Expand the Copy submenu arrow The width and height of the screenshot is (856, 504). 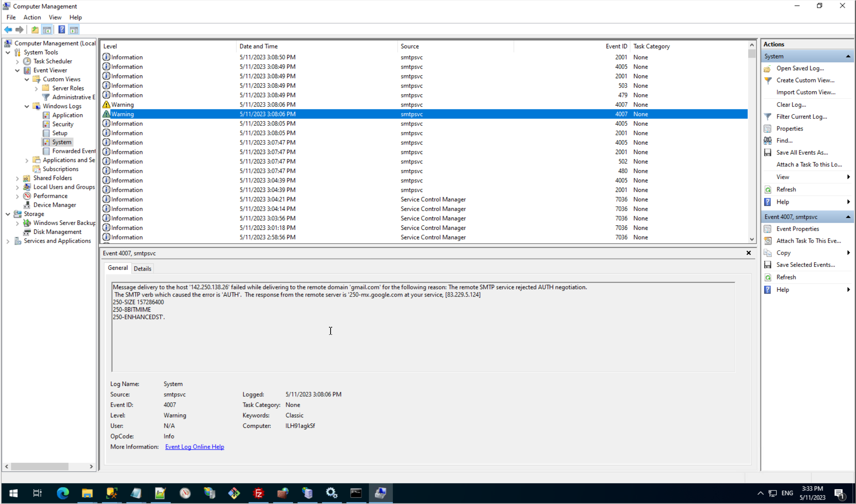(x=848, y=253)
